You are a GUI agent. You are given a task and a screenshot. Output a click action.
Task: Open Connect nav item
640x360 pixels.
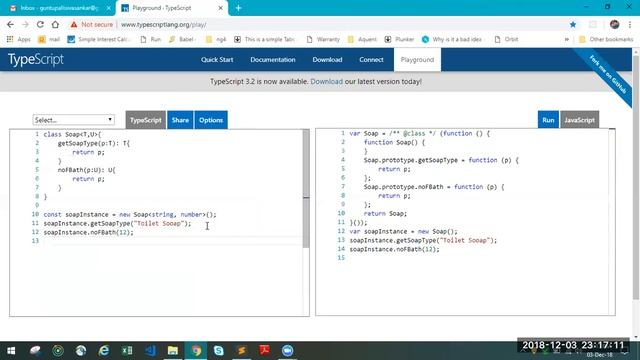371,60
